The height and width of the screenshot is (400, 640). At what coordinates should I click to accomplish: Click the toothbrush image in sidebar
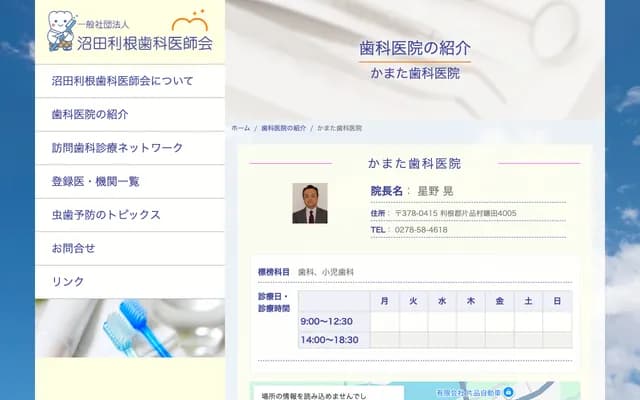(x=130, y=328)
